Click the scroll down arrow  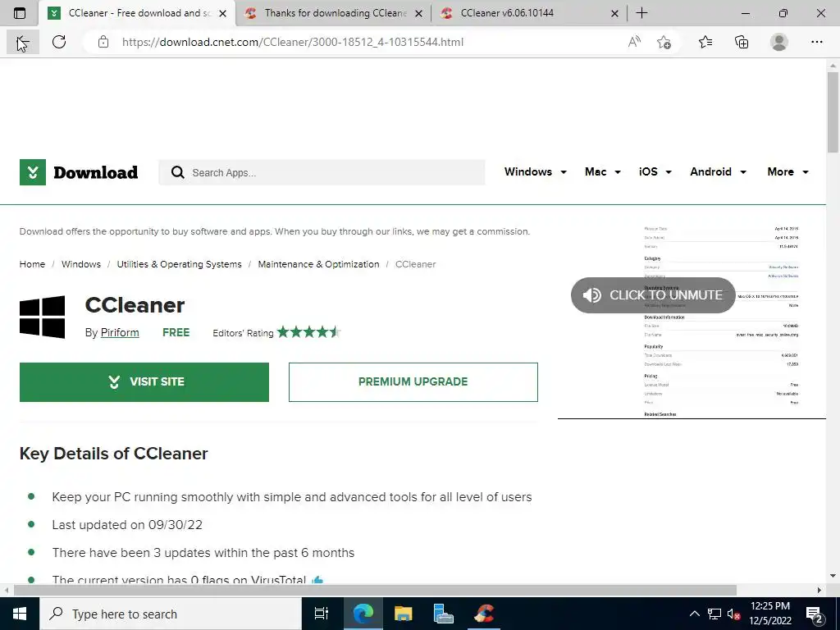click(x=833, y=577)
